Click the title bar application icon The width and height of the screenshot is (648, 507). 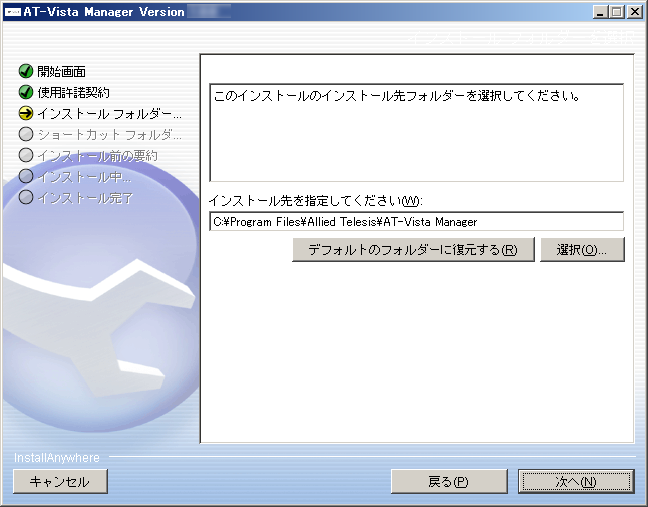(x=12, y=12)
